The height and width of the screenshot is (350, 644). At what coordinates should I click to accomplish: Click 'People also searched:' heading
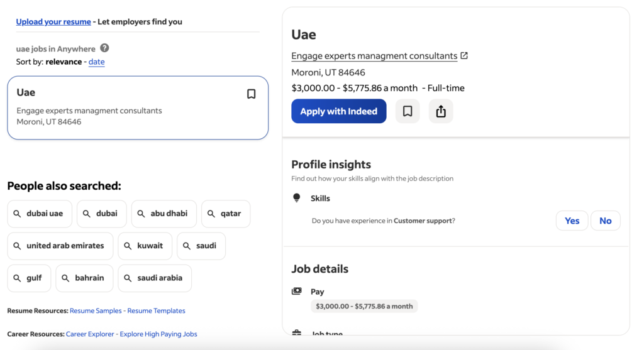pyautogui.click(x=64, y=186)
